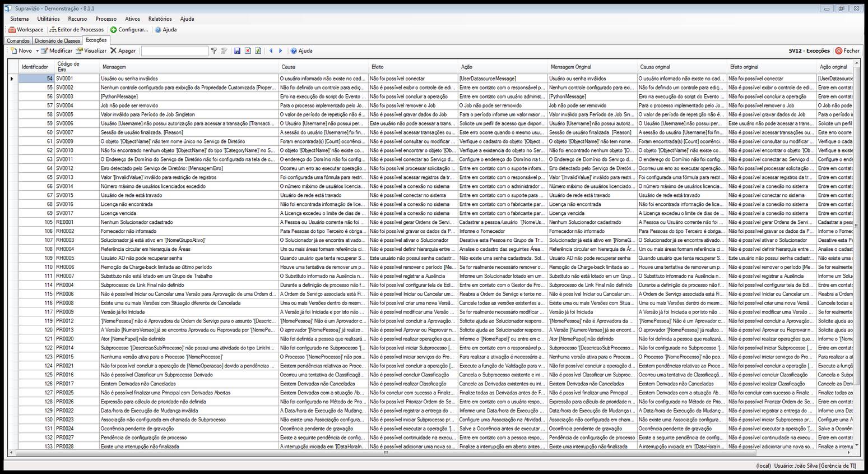Click the vertical scrollbar down arrow
This screenshot has height=474, width=868.
856,445
